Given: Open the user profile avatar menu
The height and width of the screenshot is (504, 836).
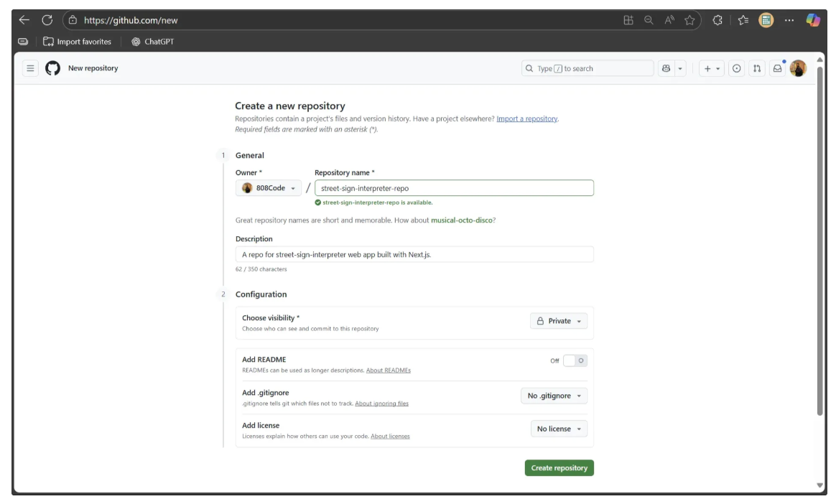Looking at the screenshot, I should [x=798, y=68].
